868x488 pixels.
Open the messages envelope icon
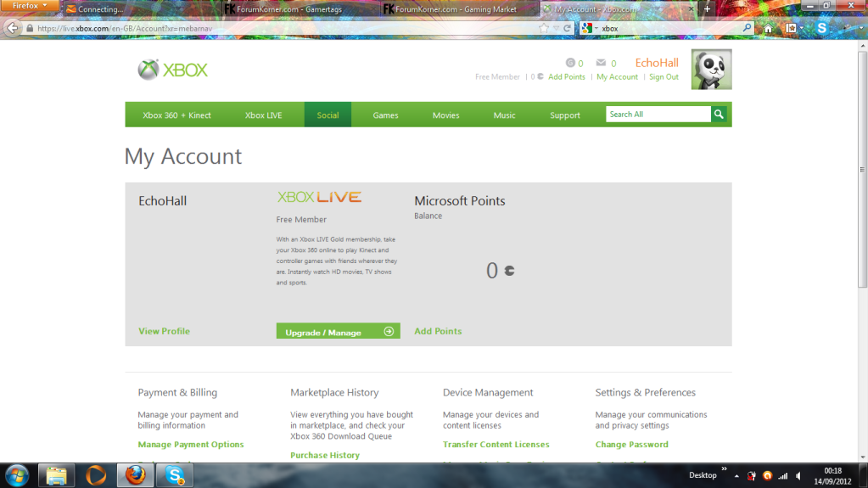[x=601, y=63]
